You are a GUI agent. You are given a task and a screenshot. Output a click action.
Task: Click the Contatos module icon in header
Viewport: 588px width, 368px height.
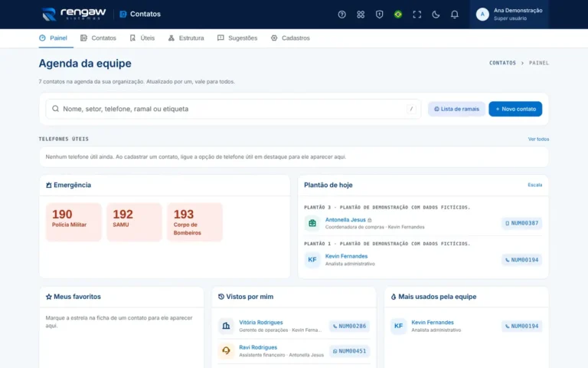(x=122, y=15)
